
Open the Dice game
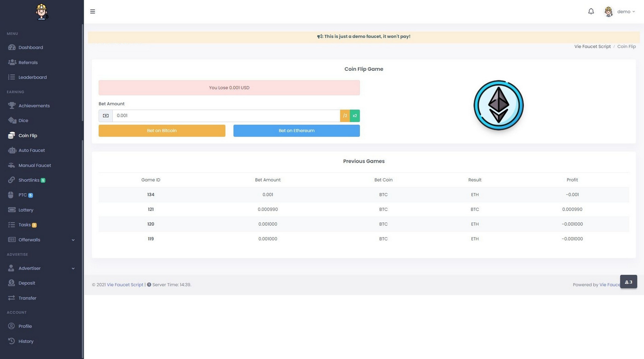click(x=23, y=120)
